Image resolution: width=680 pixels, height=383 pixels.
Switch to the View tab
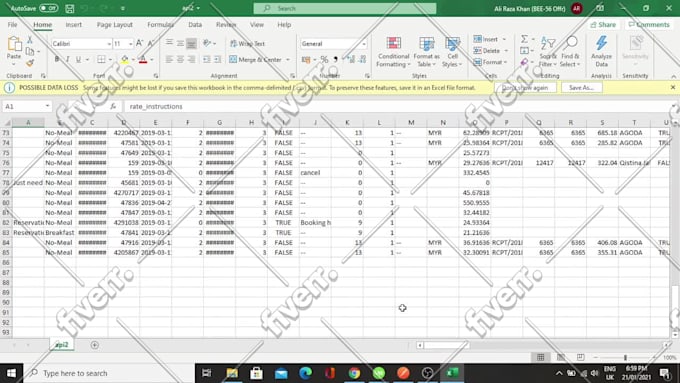tap(257, 25)
